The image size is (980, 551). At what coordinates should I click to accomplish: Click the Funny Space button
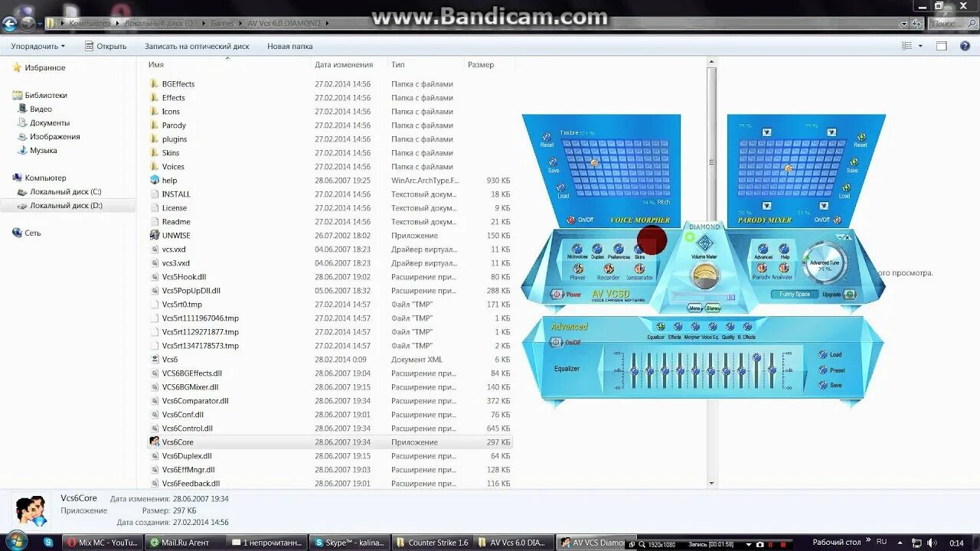tap(795, 295)
